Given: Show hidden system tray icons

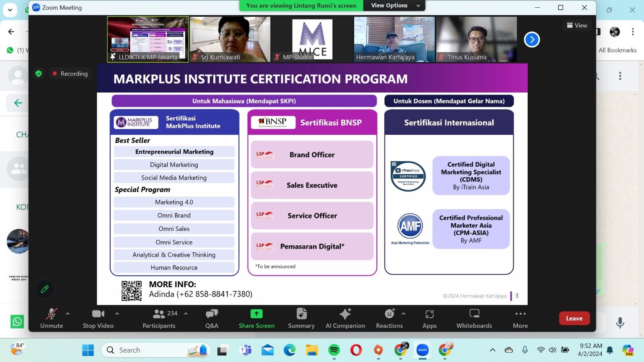Looking at the screenshot, I should click(493, 350).
